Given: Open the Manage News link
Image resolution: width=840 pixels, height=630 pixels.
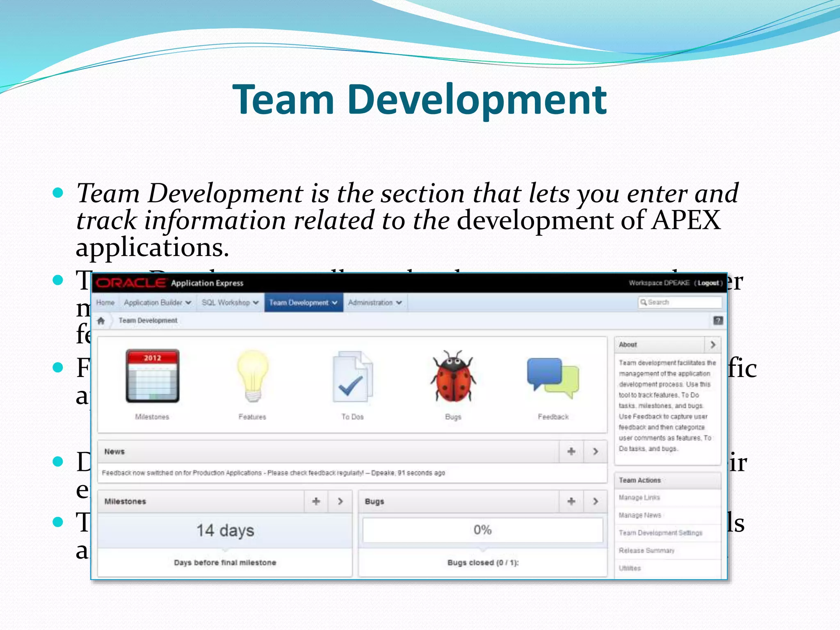Looking at the screenshot, I should click(640, 515).
